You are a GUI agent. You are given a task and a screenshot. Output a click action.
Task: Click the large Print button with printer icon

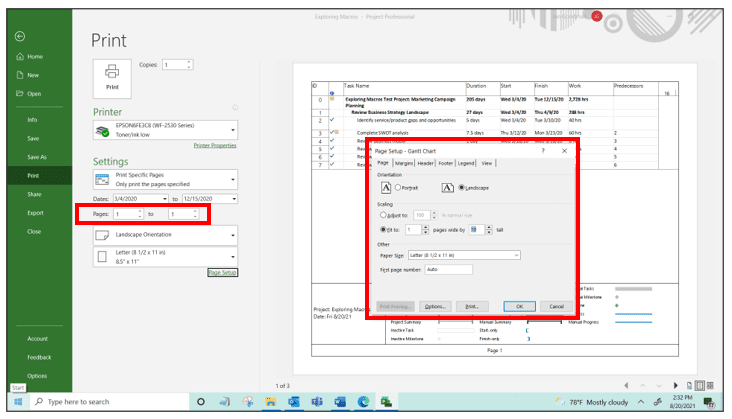click(x=112, y=78)
